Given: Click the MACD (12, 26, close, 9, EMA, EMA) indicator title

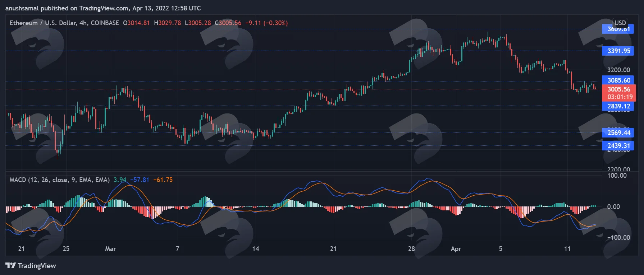Looking at the screenshot, I should [60, 180].
